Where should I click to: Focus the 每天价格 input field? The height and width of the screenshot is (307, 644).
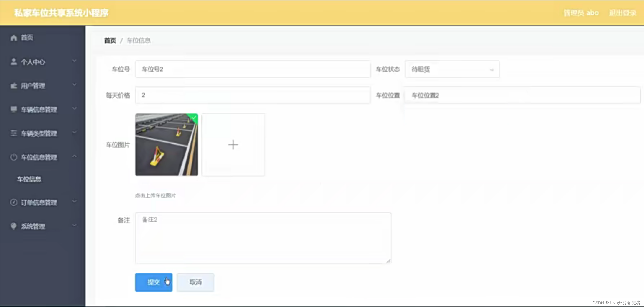(x=252, y=95)
